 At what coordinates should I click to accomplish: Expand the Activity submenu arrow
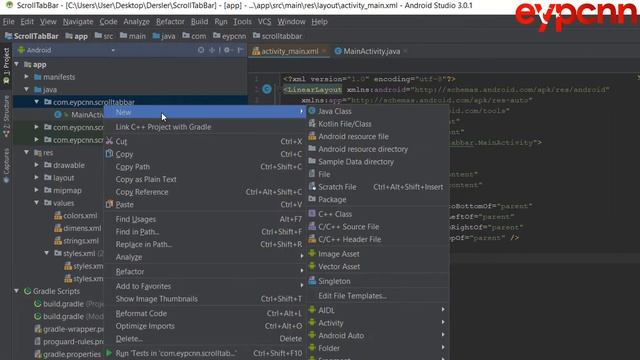(443, 322)
